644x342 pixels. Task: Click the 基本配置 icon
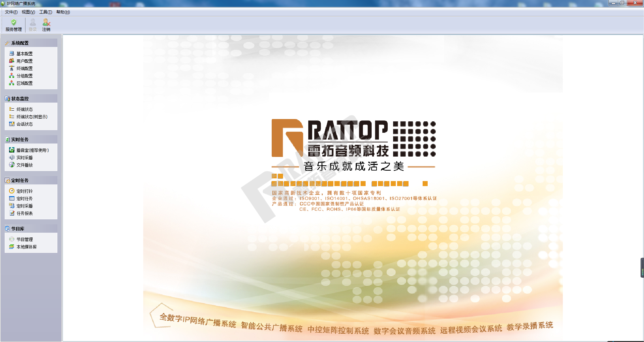coord(12,53)
